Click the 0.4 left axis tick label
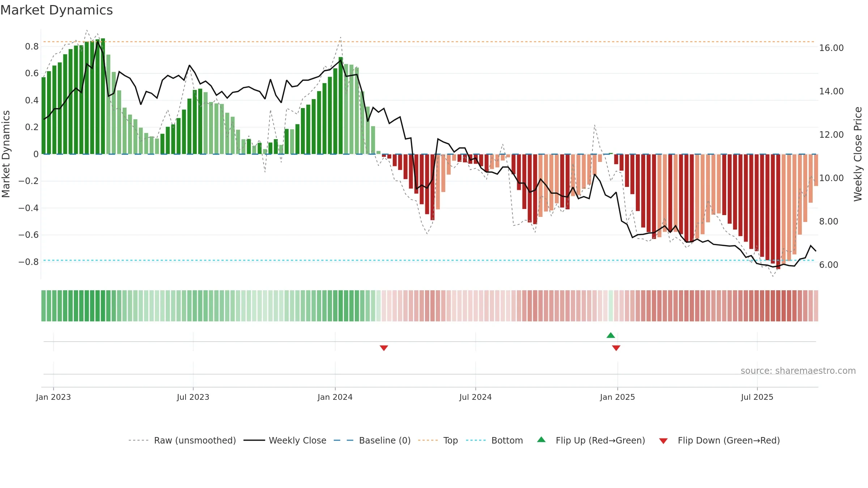 pyautogui.click(x=32, y=100)
